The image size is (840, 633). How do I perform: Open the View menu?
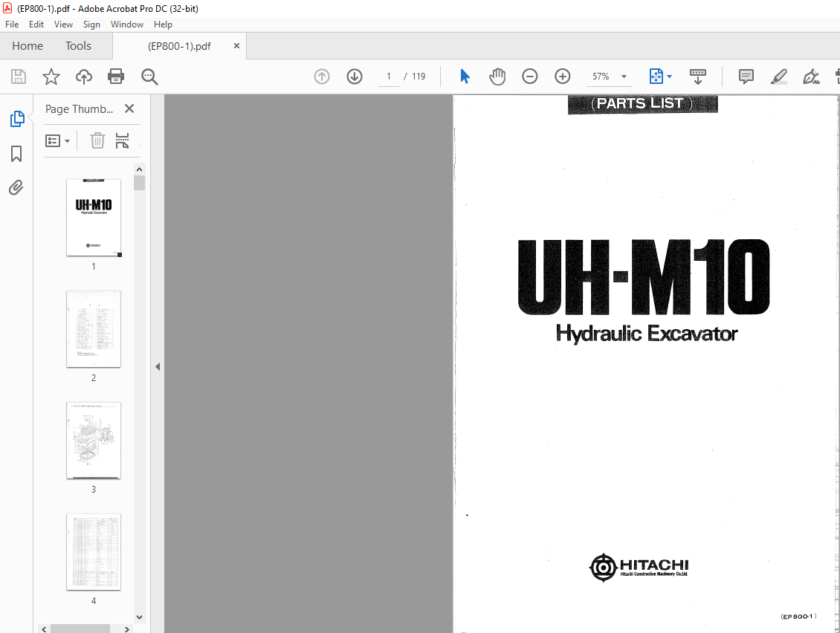click(63, 25)
